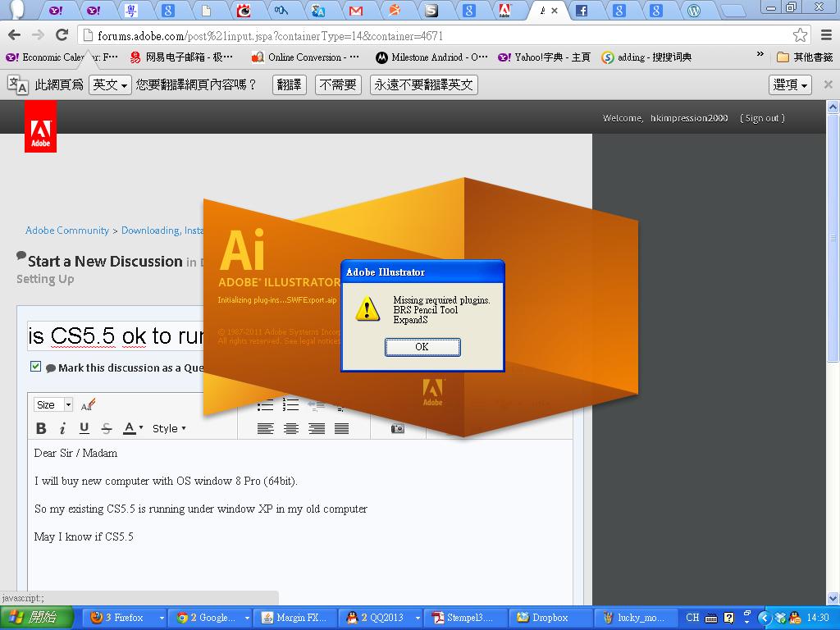The height and width of the screenshot is (630, 840).
Task: Insert a bulleted list
Action: coord(264,404)
